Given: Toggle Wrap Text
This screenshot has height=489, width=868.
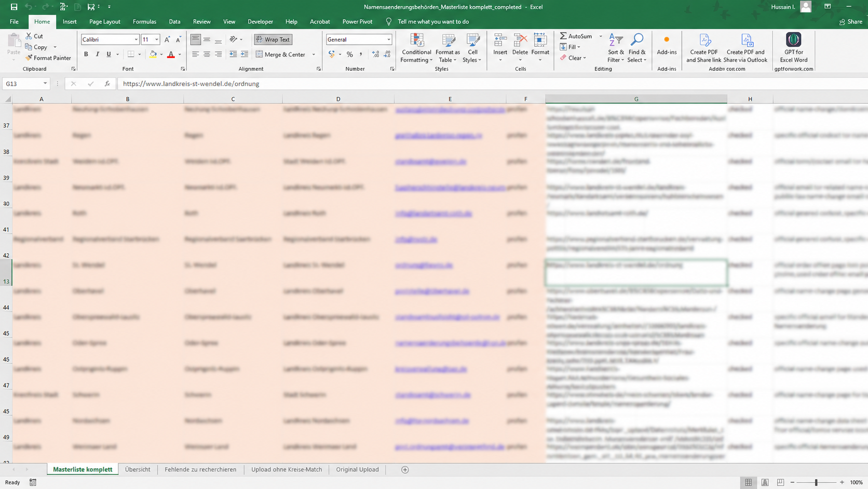Looking at the screenshot, I should pyautogui.click(x=273, y=39).
